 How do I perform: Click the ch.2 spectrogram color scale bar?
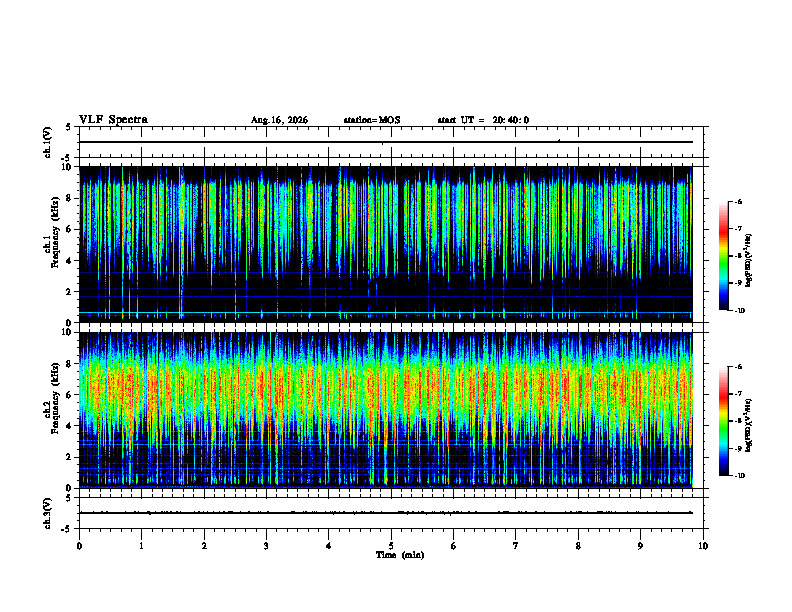723,421
